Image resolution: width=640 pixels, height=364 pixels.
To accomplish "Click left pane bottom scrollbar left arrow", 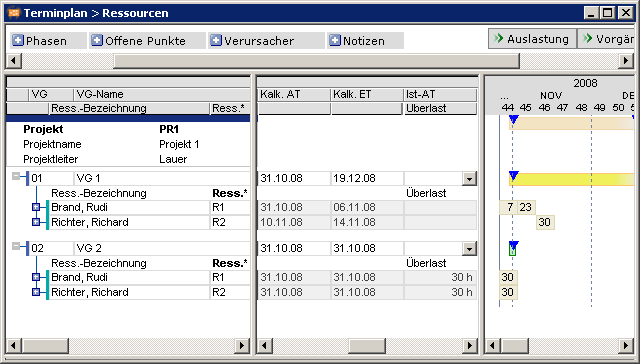I will (x=14, y=346).
